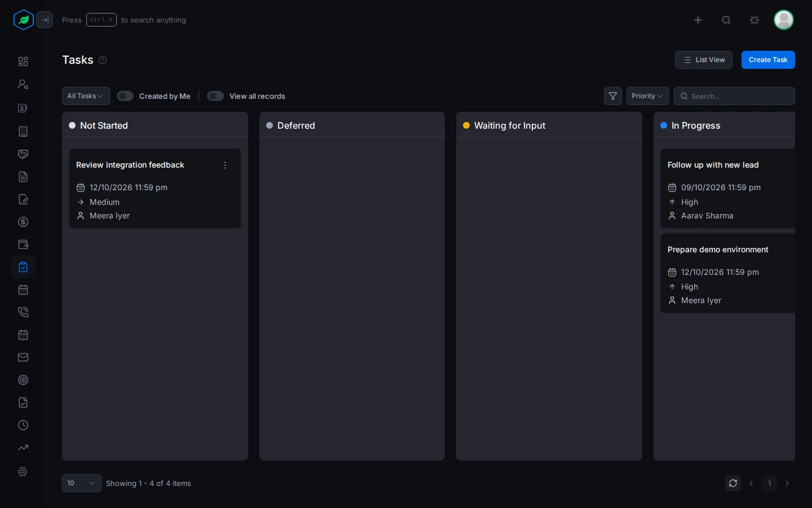
Task: Open the handshake deals sidebar icon
Action: [x=23, y=154]
